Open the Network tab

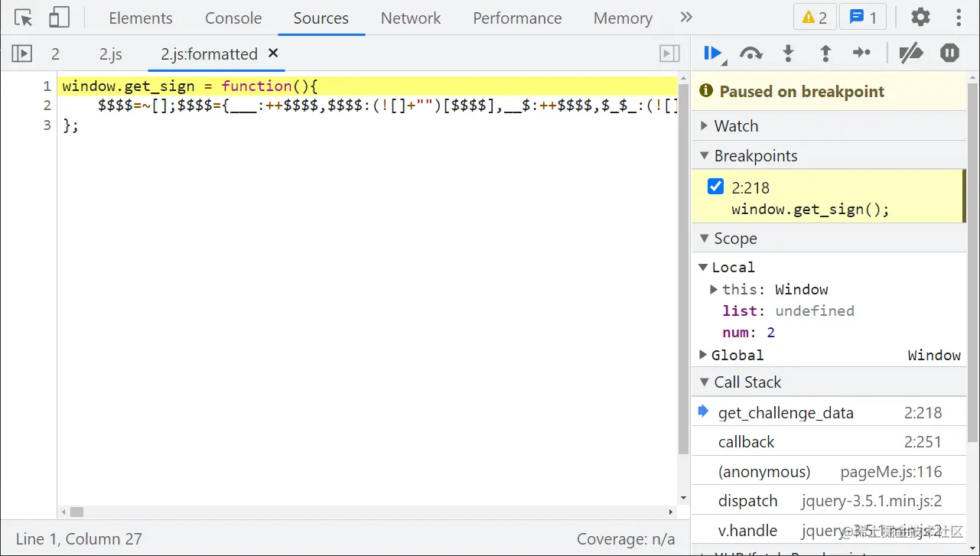[x=411, y=18]
